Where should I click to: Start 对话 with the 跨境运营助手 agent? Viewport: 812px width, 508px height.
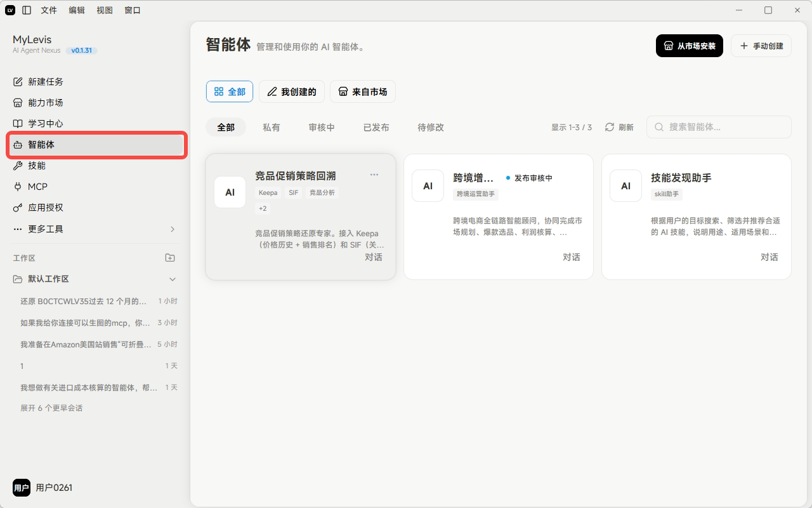(572, 257)
